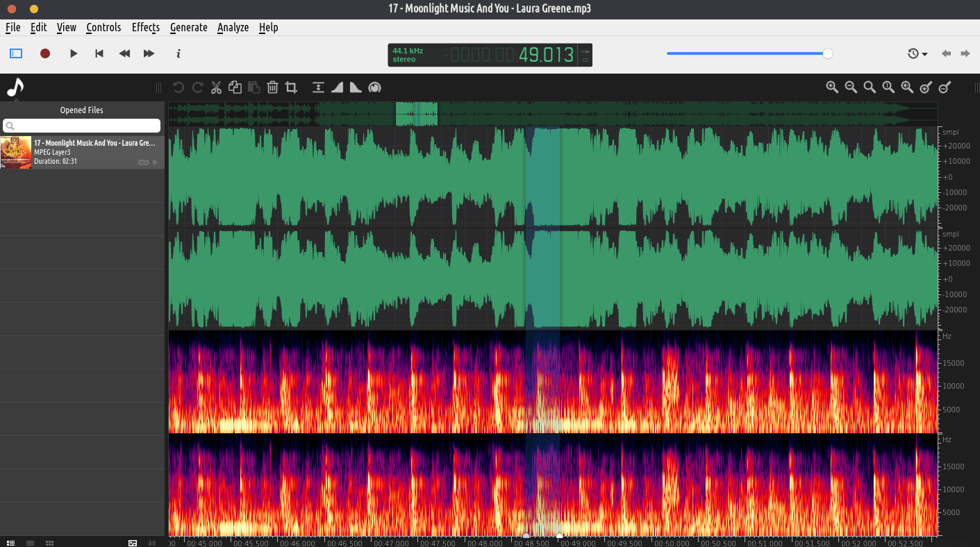The width and height of the screenshot is (980, 547).
Task: Click the volume slider handle
Action: [x=828, y=53]
